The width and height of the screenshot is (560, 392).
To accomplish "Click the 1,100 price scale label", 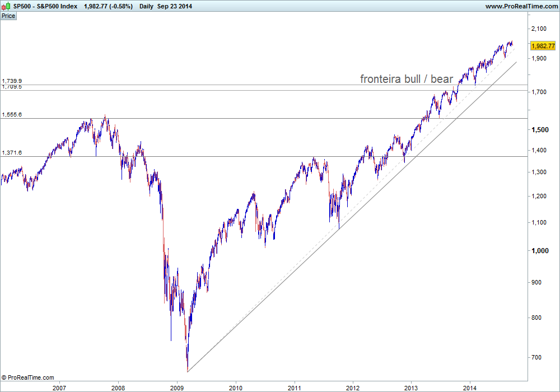I will (x=539, y=222).
